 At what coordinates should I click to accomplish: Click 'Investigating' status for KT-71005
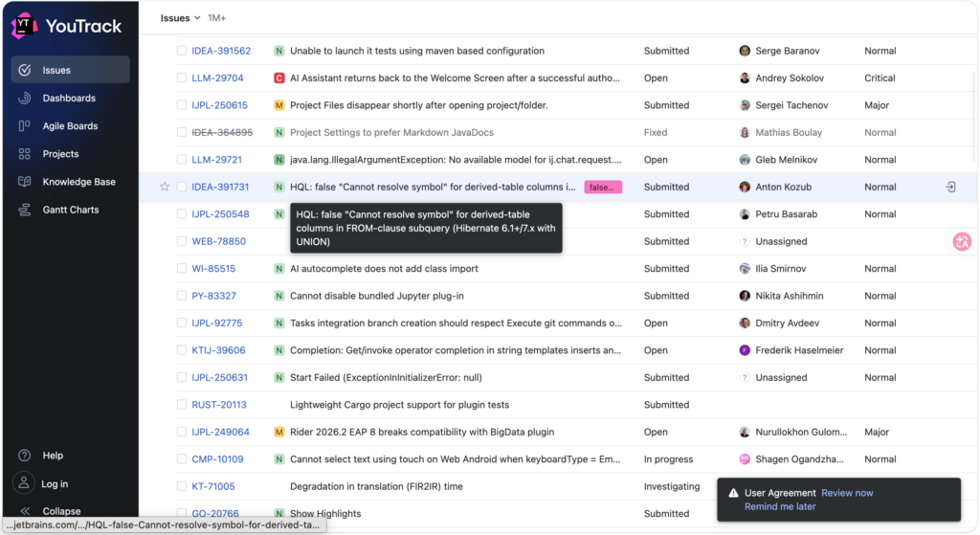pyautogui.click(x=672, y=486)
